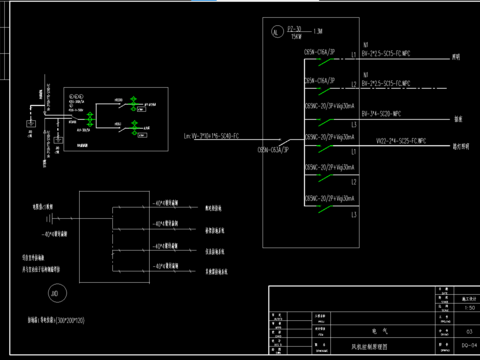Click the upper green diamond breaker symbol
This screenshot has width=480, height=360.
[133, 104]
